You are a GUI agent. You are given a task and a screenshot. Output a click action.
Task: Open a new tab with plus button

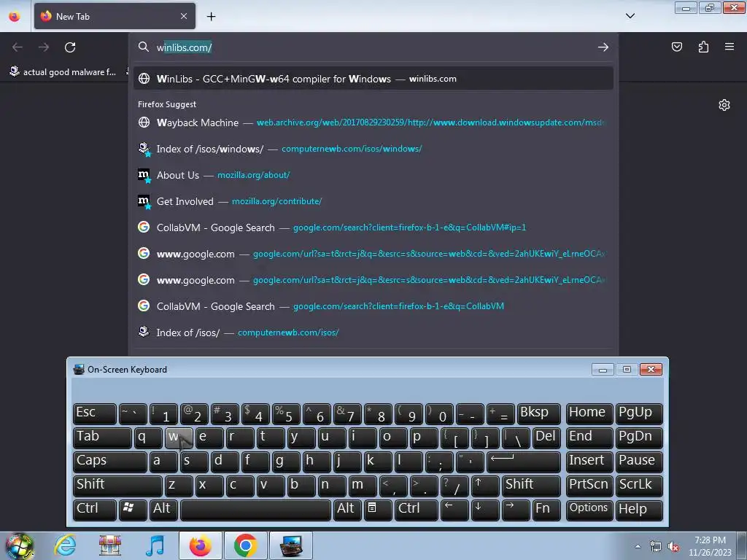211,16
